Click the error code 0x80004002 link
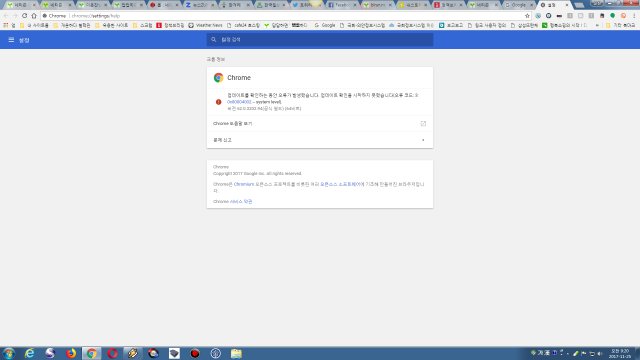Viewport: 640px width, 360px height. 239,102
